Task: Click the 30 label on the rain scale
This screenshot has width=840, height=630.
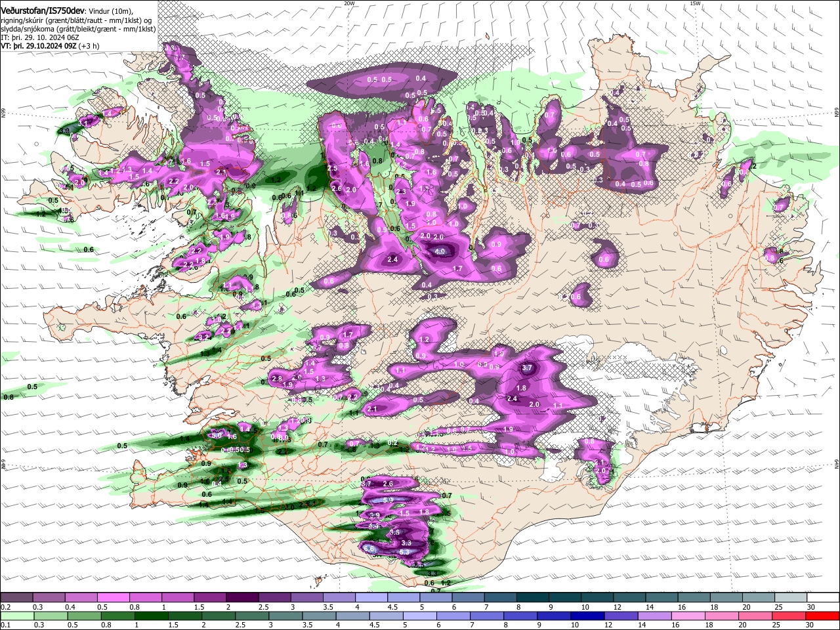Action: (810, 625)
